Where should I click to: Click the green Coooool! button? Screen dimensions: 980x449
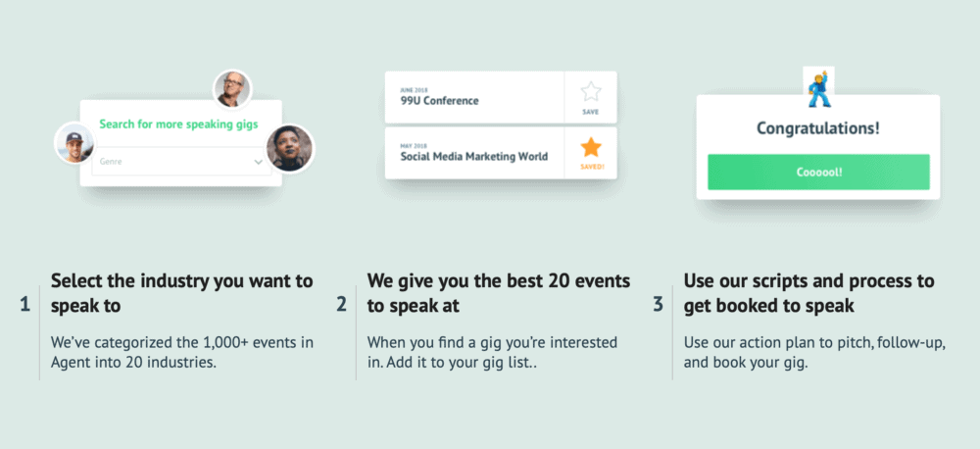pos(818,172)
